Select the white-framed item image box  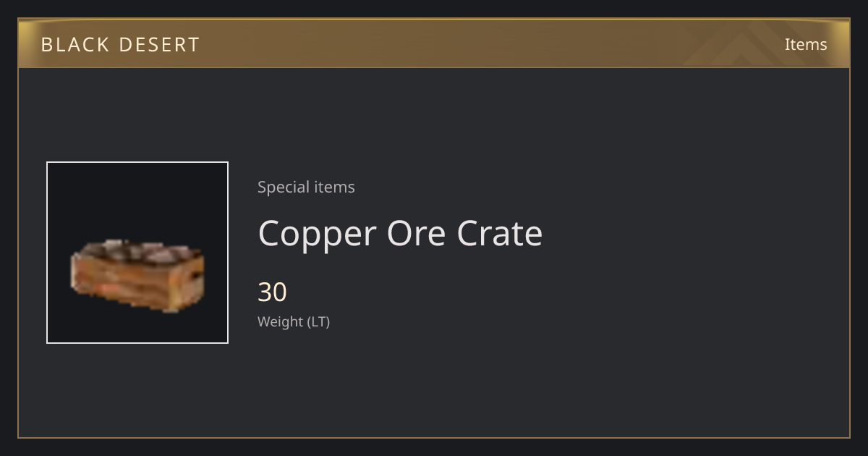[137, 253]
